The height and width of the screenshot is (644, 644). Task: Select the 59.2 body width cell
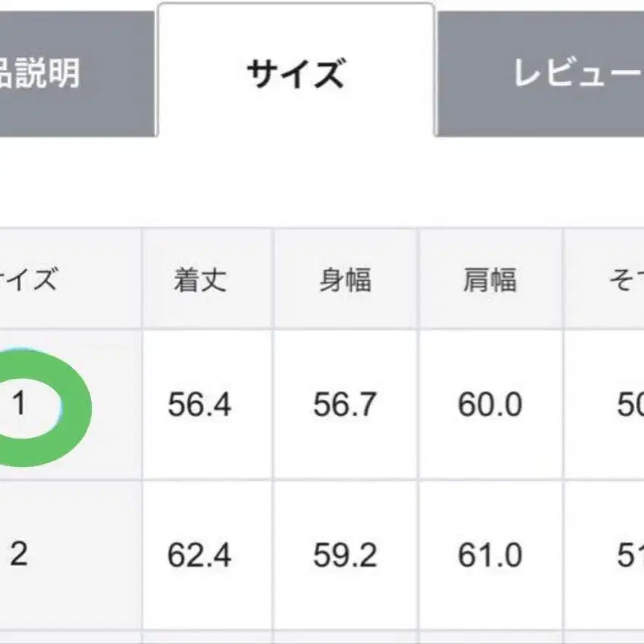coord(345,556)
